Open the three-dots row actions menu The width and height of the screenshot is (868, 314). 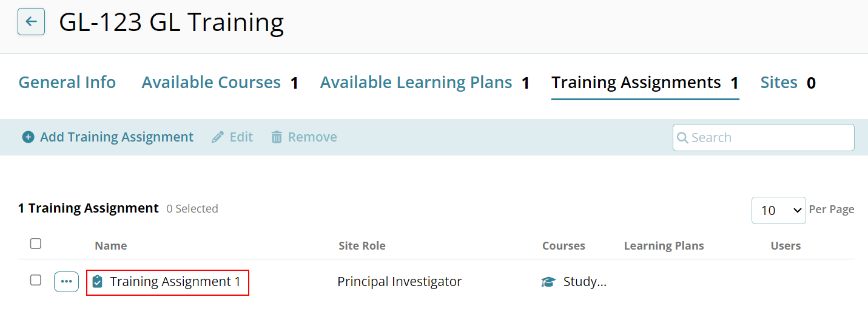66,282
